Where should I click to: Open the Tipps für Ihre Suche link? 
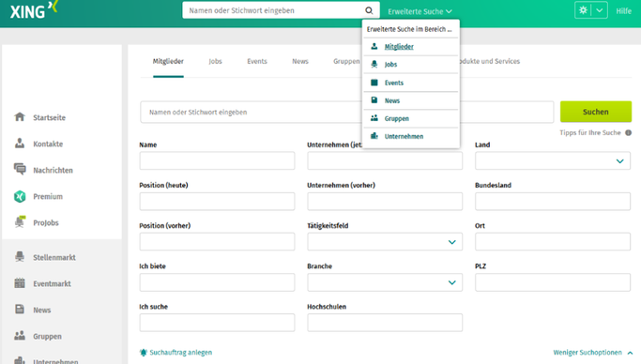pos(590,133)
